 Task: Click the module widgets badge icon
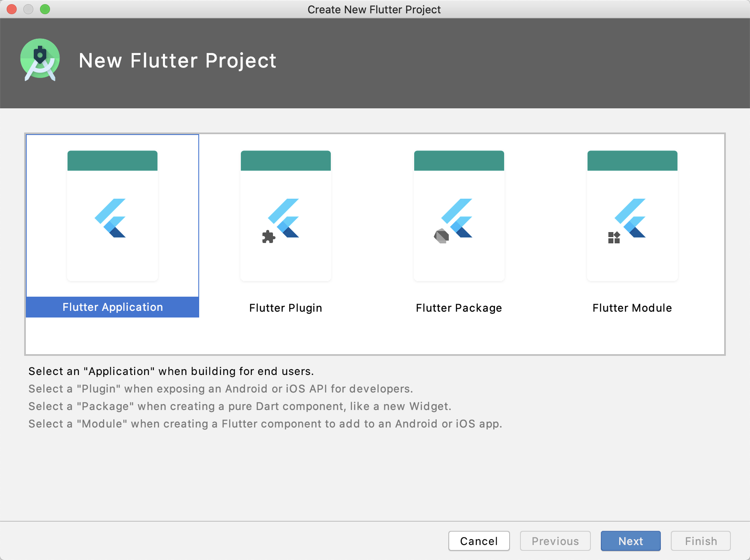(614, 237)
